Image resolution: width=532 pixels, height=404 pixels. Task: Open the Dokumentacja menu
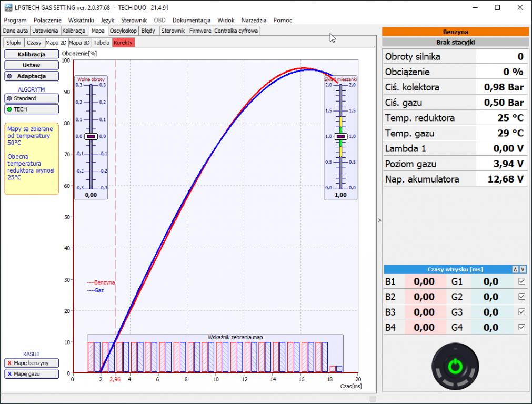[x=192, y=20]
